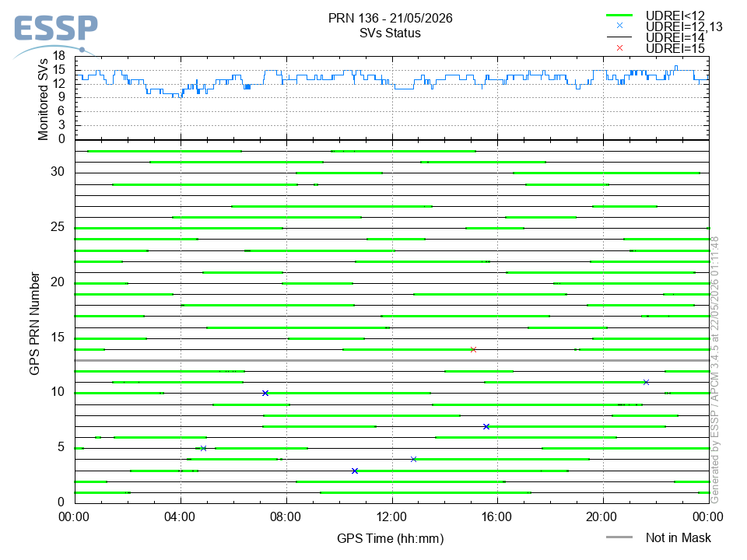The height and width of the screenshot is (560, 747).
Task: Click the blue cross marker on PRN 3 row
Action: click(x=355, y=471)
